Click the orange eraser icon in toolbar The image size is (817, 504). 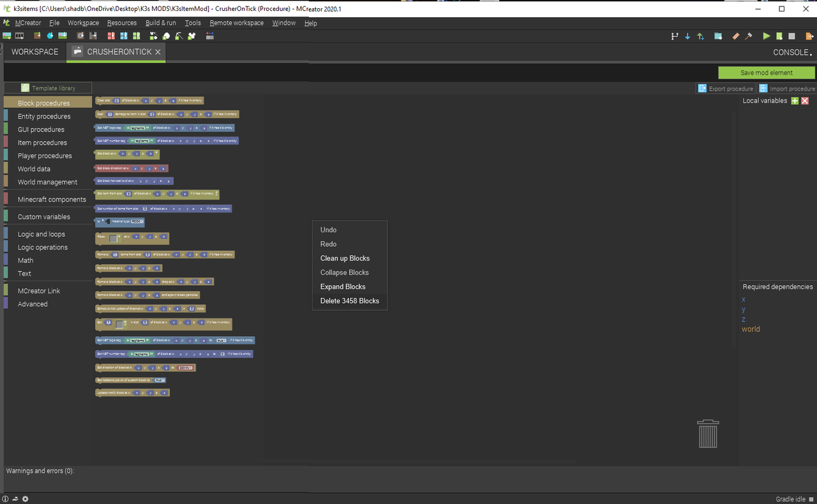coord(736,36)
